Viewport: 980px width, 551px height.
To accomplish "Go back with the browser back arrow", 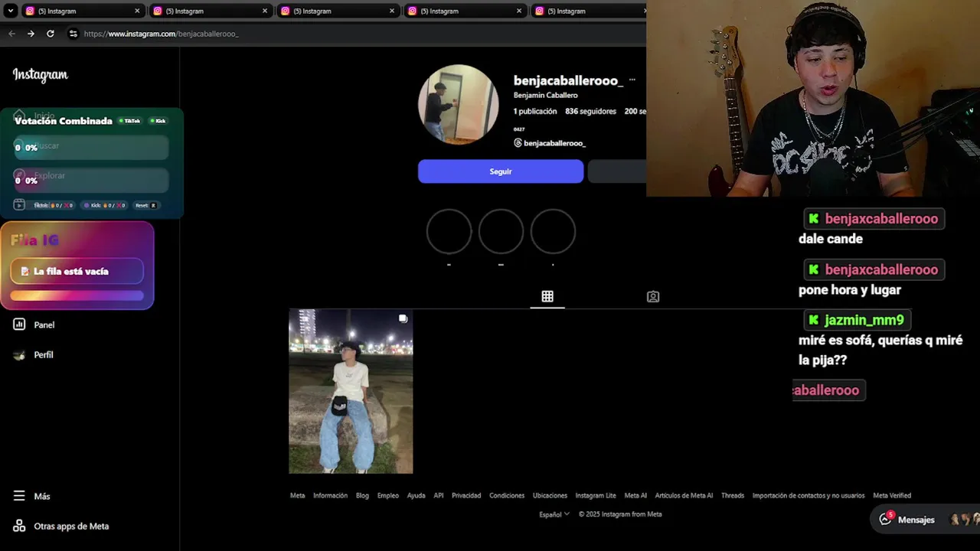I will click(11, 34).
